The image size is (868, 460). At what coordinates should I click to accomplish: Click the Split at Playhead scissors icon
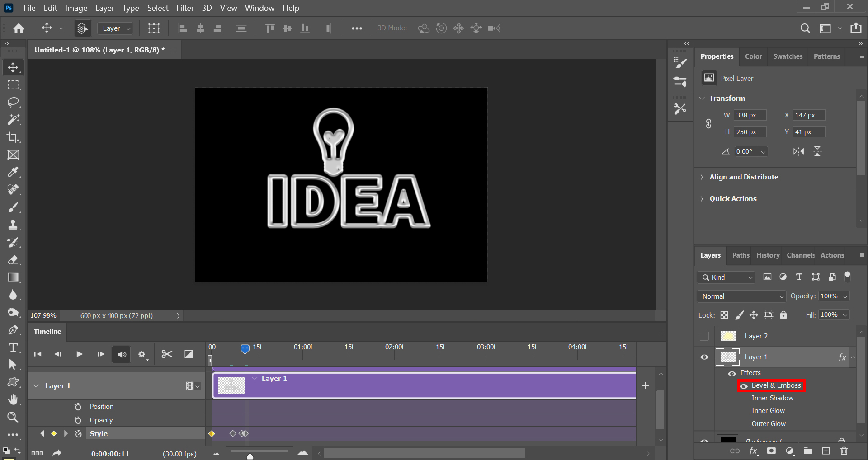(167, 354)
